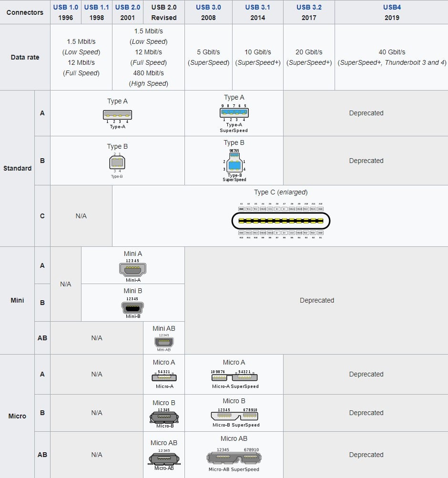Select the Mini-B connector image
448x478 pixels.
tap(132, 307)
